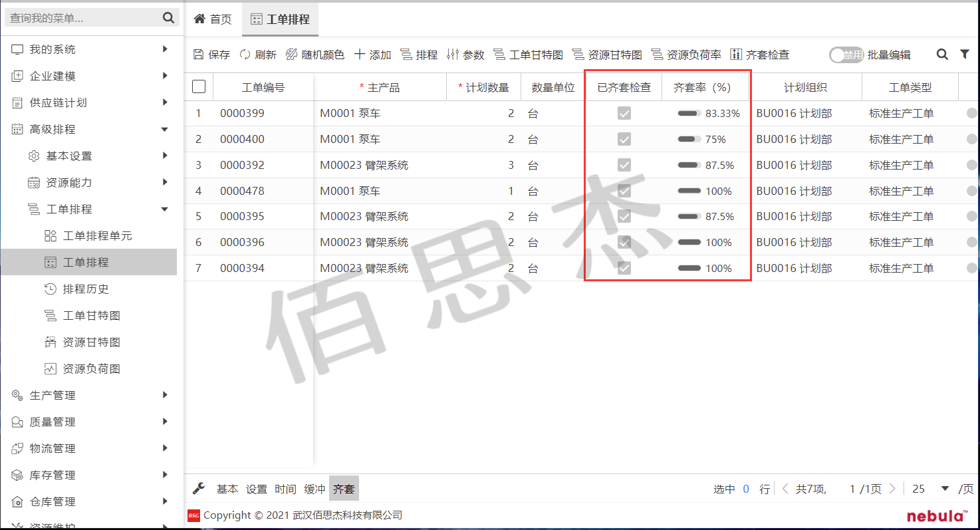The image size is (980, 530).
Task: Open table search with magnifier icon
Action: (x=942, y=55)
